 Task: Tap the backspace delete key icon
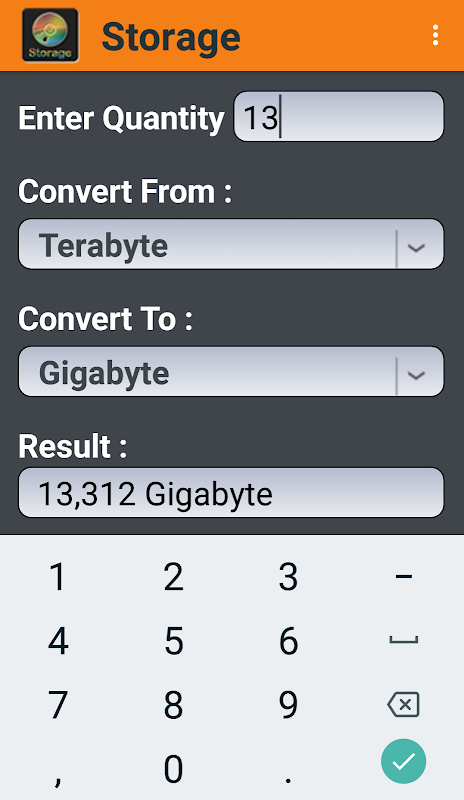(x=403, y=705)
